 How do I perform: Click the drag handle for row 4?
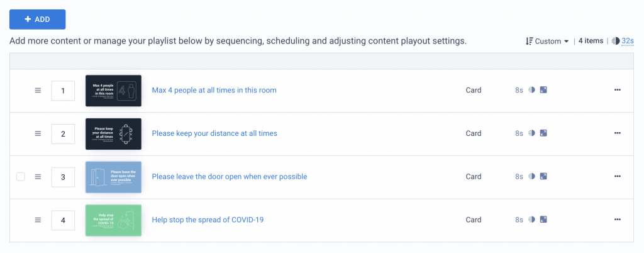pyautogui.click(x=38, y=220)
